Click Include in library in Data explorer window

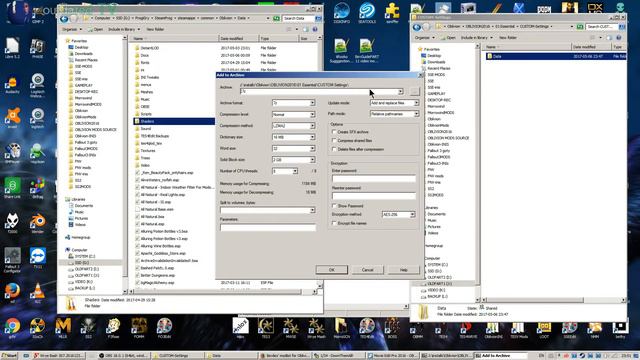124,29
